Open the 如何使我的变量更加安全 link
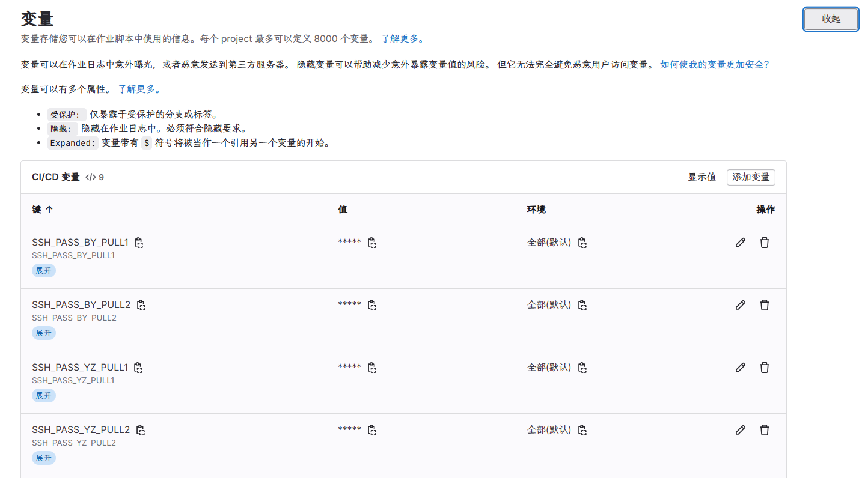Viewport: 868px width, 478px height. (714, 65)
